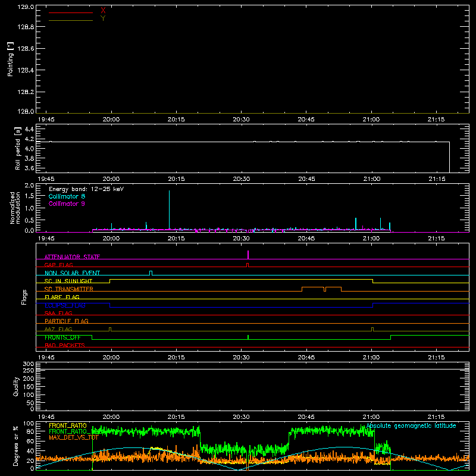This screenshot has width=476, height=476.
Task: Click the tallest cyan modulation spike near 20:13
Action: 169,209
